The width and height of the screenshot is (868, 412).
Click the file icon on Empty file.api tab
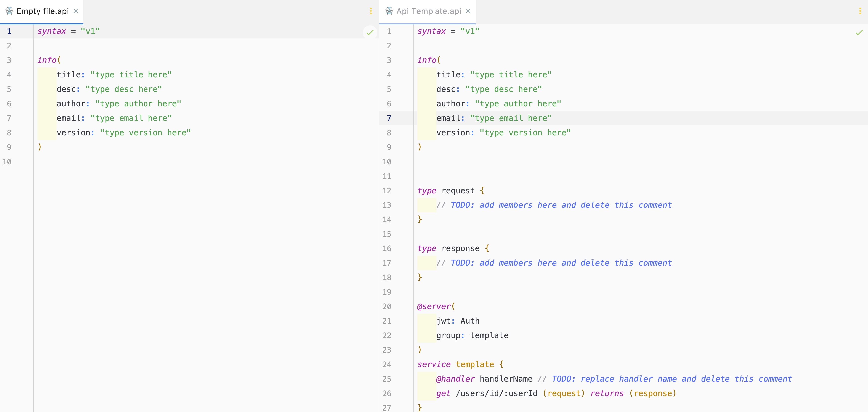tap(9, 11)
